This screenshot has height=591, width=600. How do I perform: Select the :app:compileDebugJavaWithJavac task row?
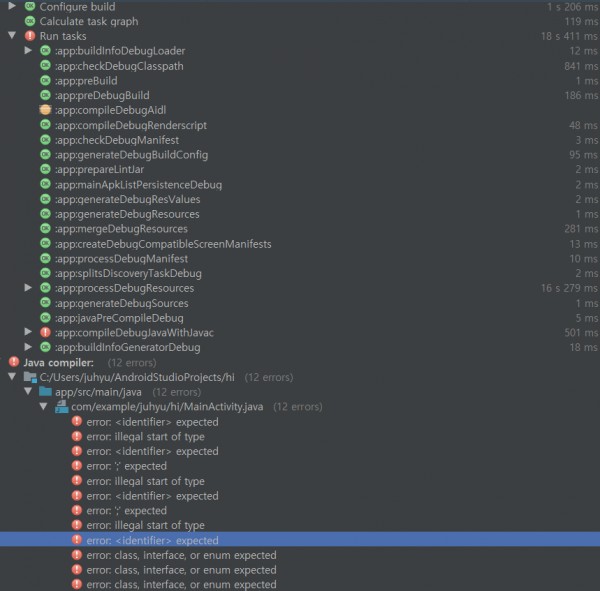tap(300, 332)
